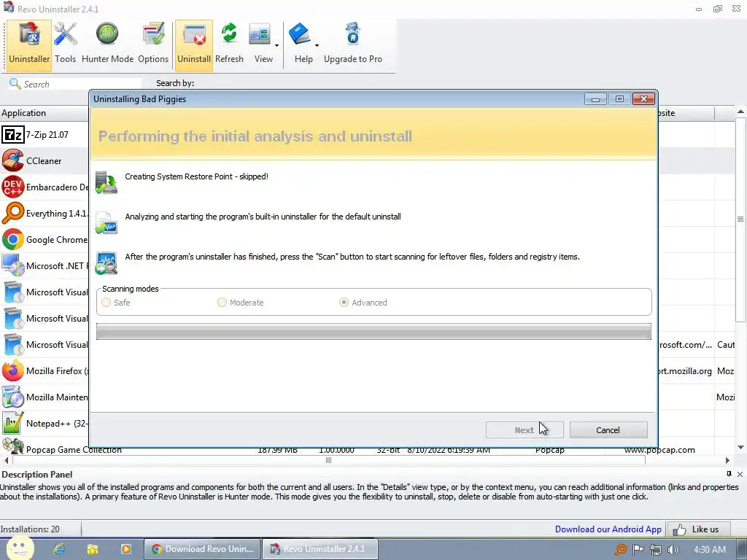Open Internet Explorer from taskbar
747x560 pixels.
59,549
